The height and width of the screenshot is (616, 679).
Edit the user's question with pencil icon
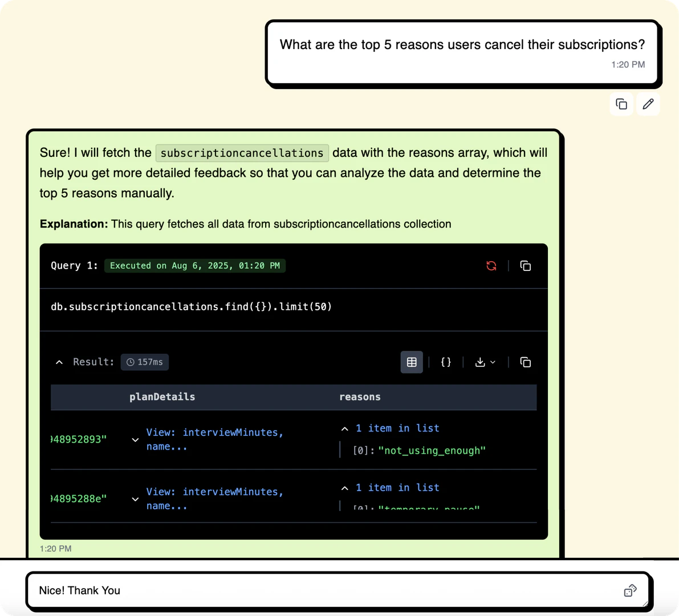pos(648,104)
